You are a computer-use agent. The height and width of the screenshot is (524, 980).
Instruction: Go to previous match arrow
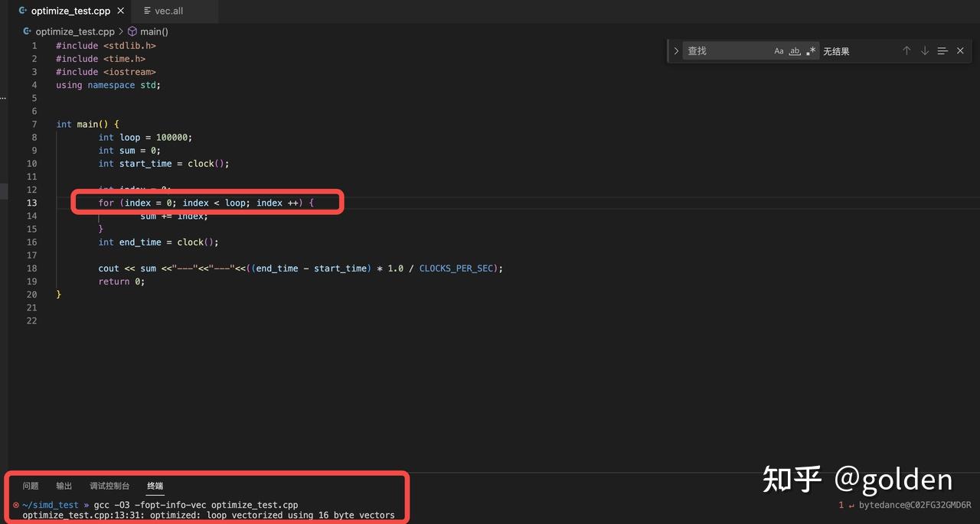coord(906,50)
